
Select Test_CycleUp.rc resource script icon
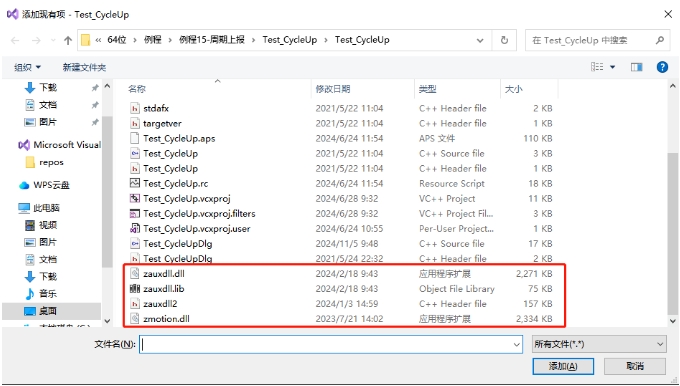pyautogui.click(x=135, y=183)
